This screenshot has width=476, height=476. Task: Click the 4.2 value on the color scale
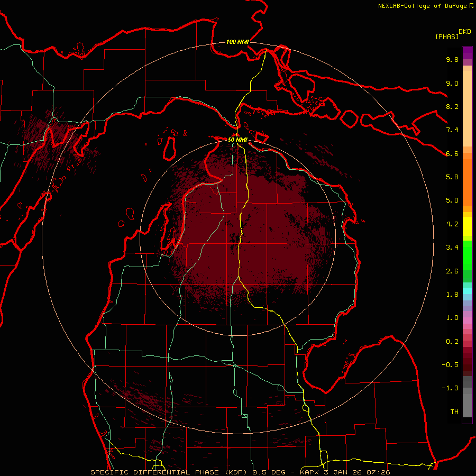pos(452,224)
